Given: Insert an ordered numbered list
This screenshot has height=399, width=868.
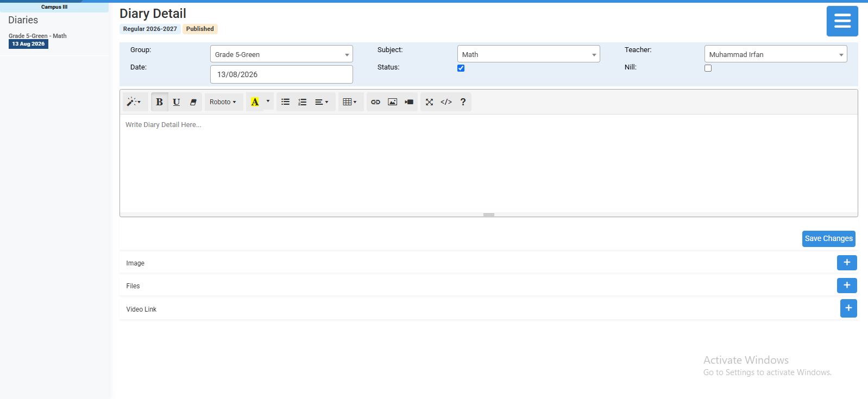Looking at the screenshot, I should pos(303,102).
